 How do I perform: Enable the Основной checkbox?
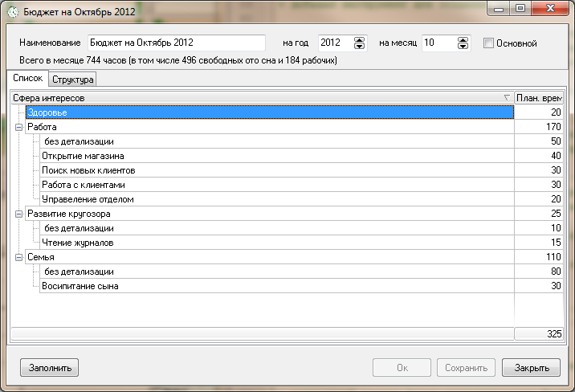pyautogui.click(x=488, y=43)
